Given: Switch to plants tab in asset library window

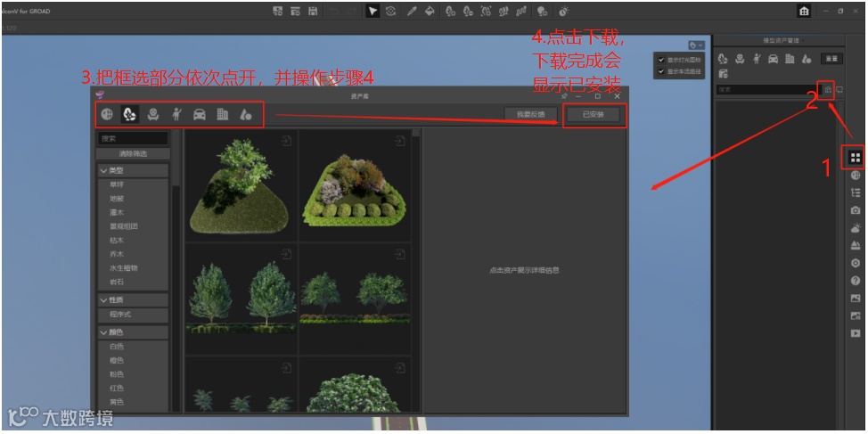Looking at the screenshot, I should pyautogui.click(x=129, y=115).
